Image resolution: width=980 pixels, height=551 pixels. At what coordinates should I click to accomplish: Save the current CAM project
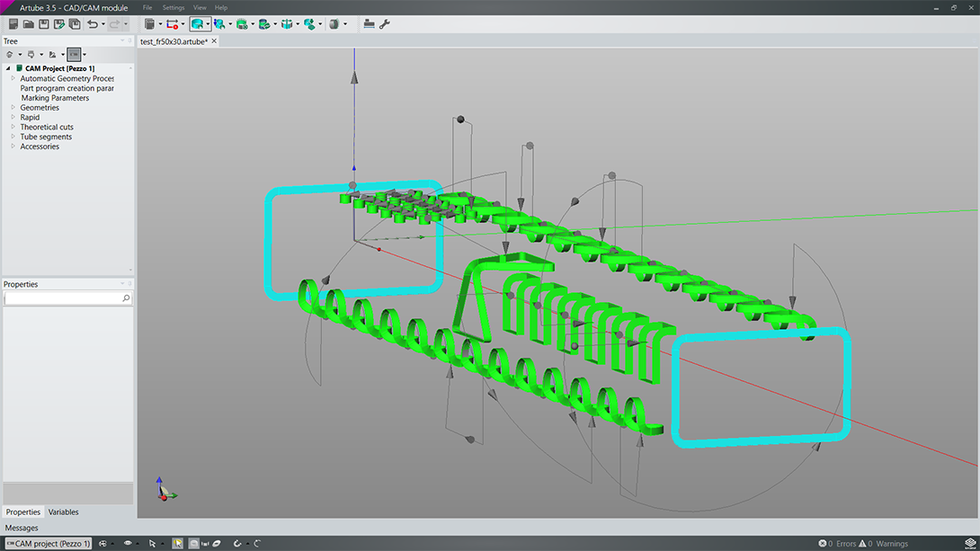pos(43,23)
